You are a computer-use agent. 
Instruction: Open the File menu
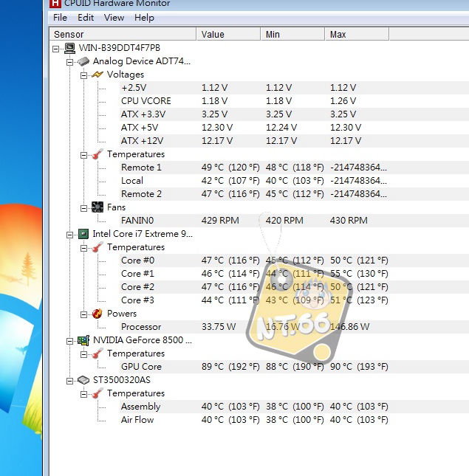pyautogui.click(x=60, y=18)
